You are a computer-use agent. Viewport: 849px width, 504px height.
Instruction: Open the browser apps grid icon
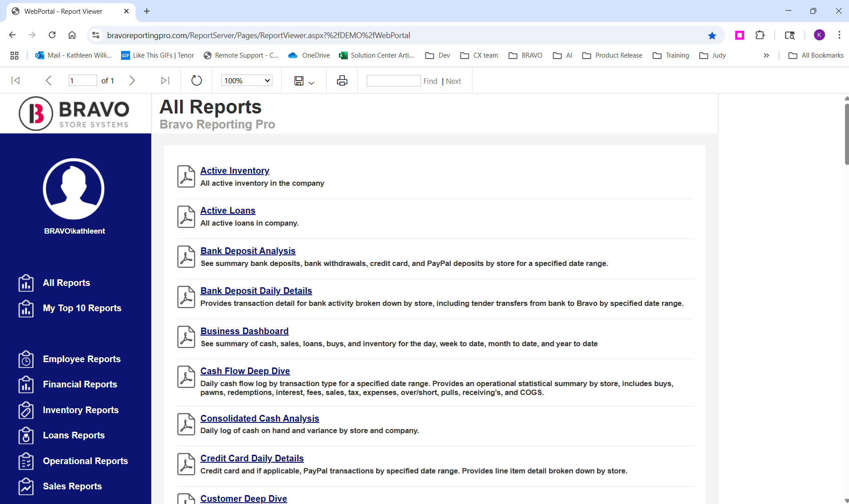click(14, 55)
